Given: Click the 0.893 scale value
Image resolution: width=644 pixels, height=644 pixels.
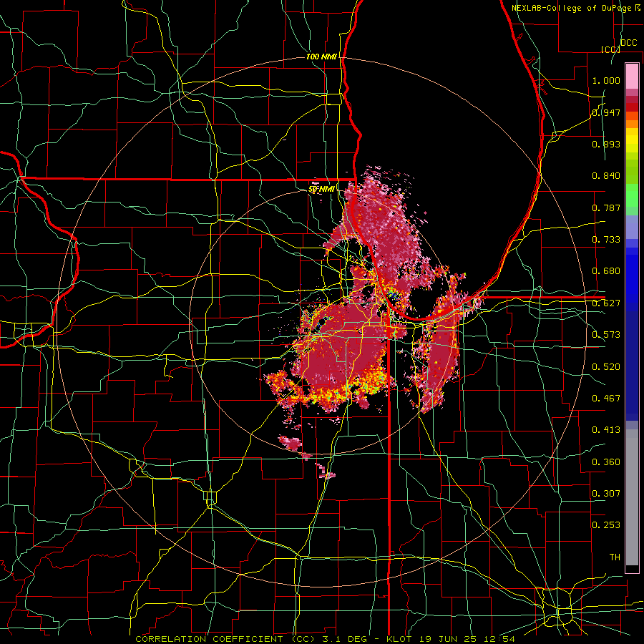Looking at the screenshot, I should pos(606,144).
